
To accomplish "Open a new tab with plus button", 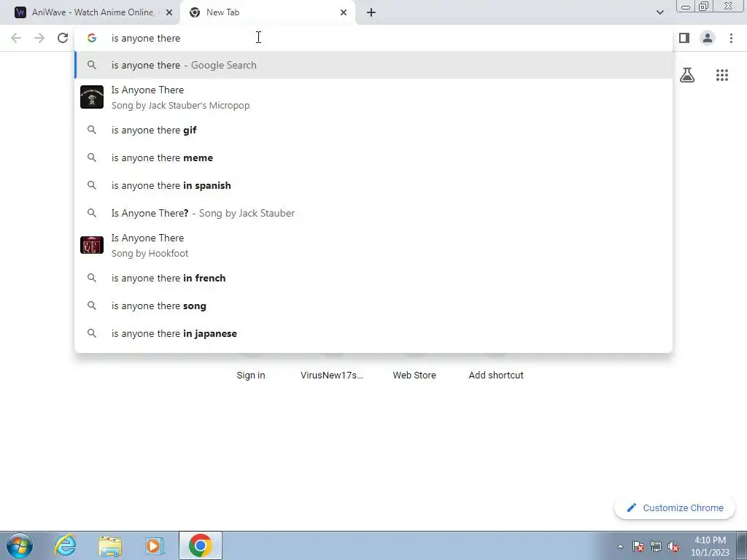I will [x=371, y=12].
